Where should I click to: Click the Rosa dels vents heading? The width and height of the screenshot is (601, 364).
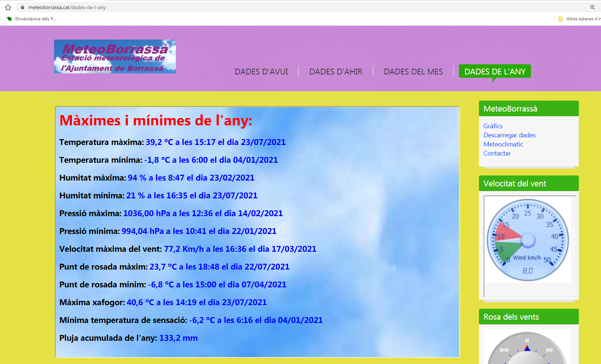coord(529,317)
